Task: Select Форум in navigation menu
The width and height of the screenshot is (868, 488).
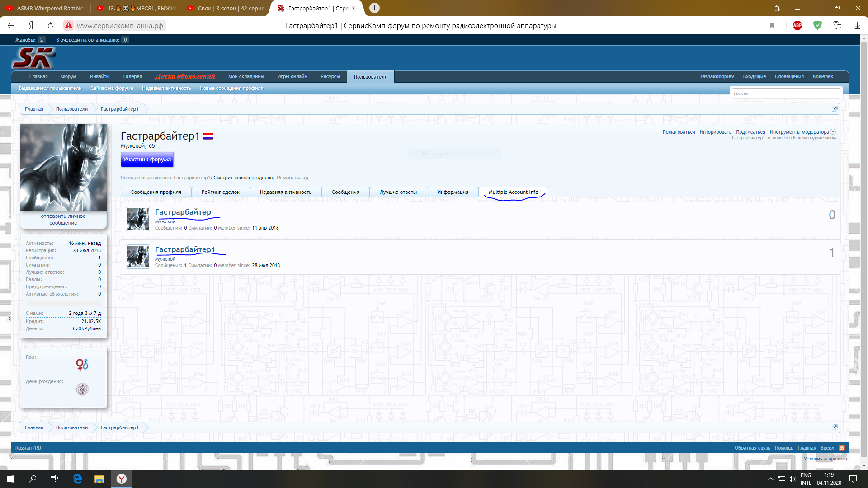Action: pyautogui.click(x=69, y=76)
